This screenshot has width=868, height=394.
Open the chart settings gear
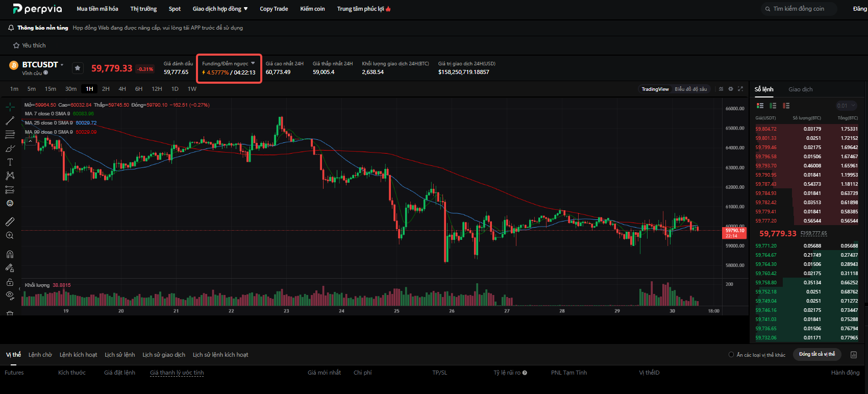731,89
